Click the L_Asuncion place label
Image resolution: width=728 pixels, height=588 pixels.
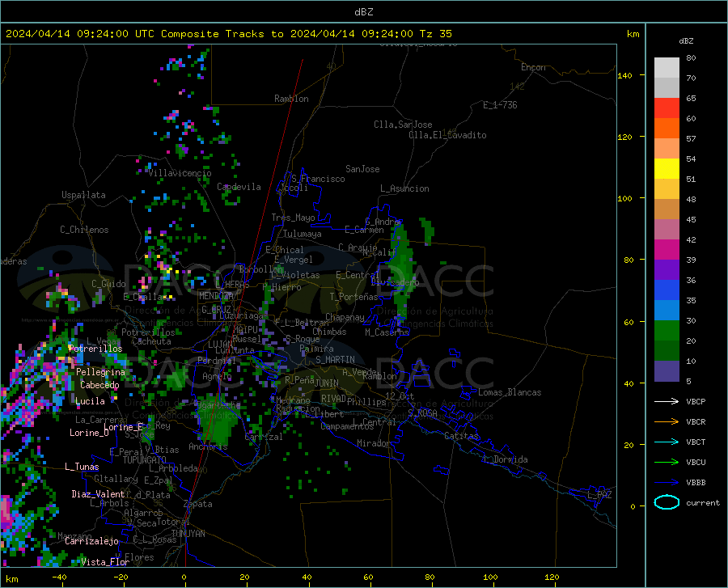pyautogui.click(x=404, y=188)
